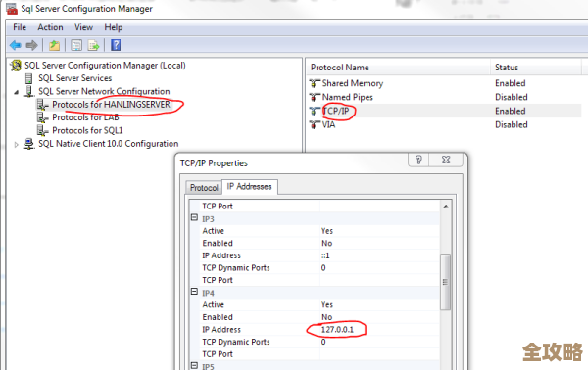Select Protocols for HANLINGSERVER tree item
This screenshot has height=370, width=588.
pos(111,105)
